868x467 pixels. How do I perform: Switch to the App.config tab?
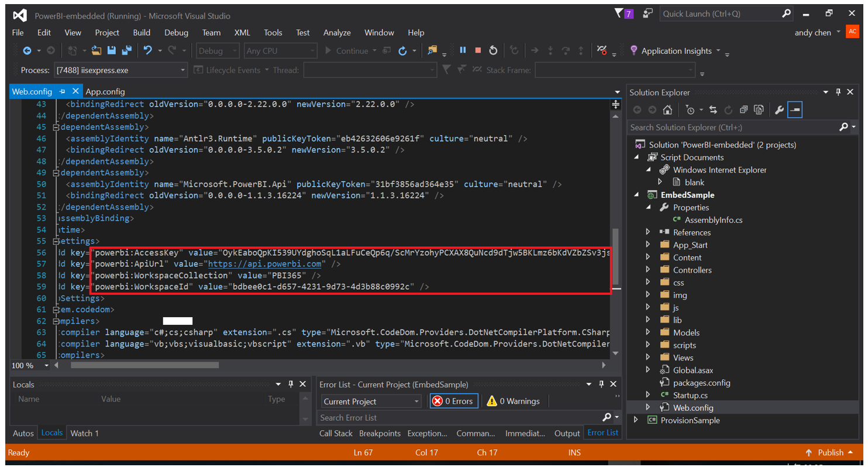(x=105, y=91)
